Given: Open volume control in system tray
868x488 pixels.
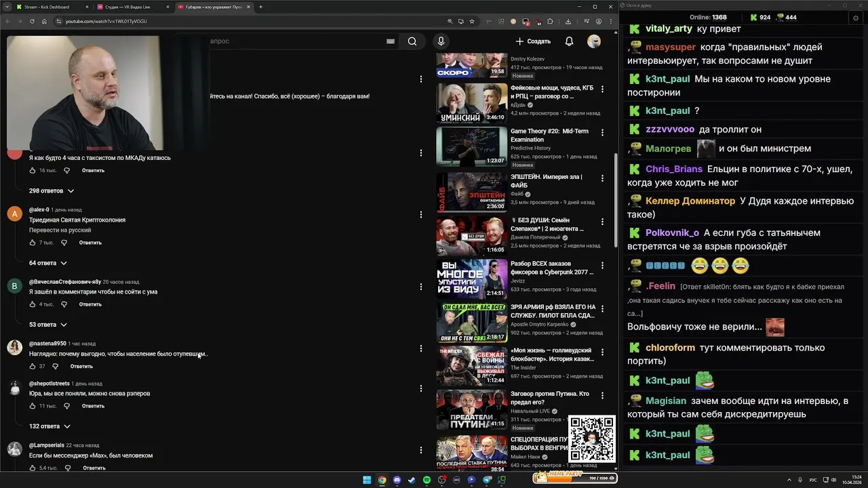Looking at the screenshot, I should click(x=833, y=480).
